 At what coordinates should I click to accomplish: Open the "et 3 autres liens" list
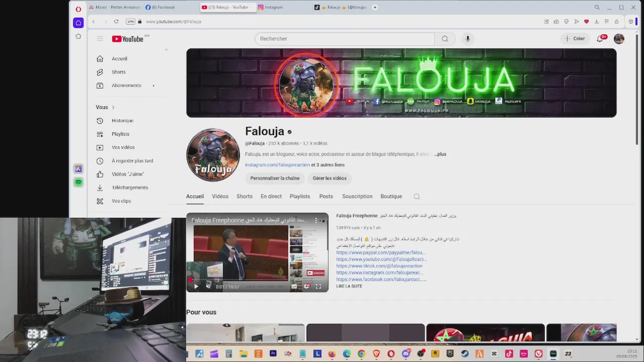click(x=328, y=165)
